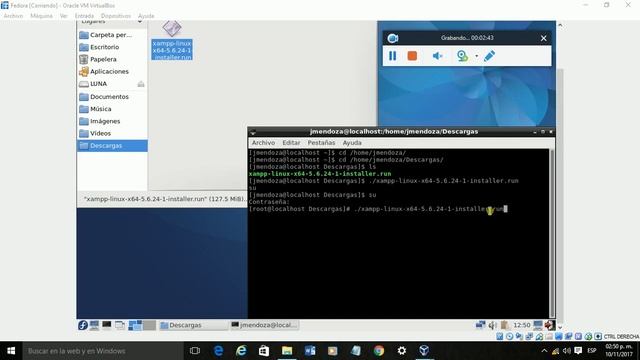
Task: Open Aplicaciones in sidebar
Action: coord(112,71)
